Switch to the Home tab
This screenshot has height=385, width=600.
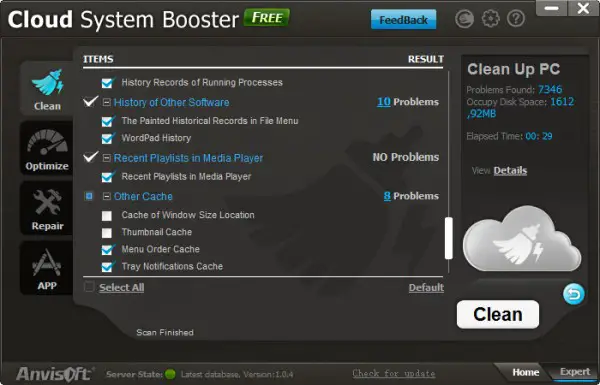coord(525,372)
